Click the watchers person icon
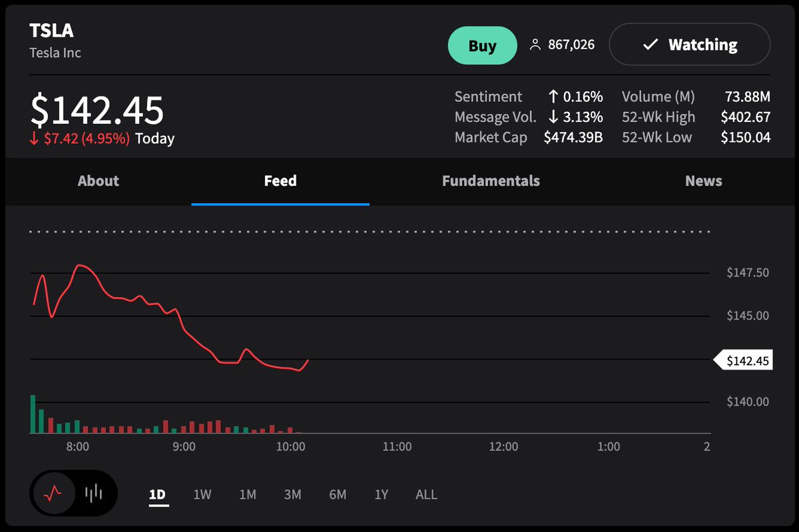Image resolution: width=799 pixels, height=532 pixels. pos(535,45)
